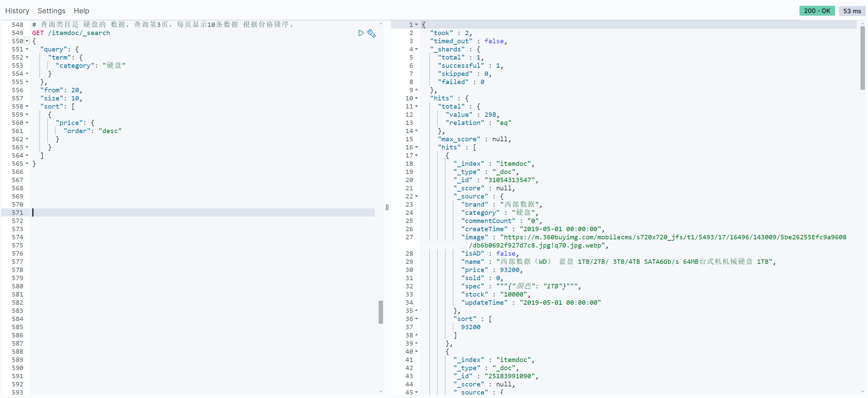Collapse the "sort" array fold arrow

point(27,107)
